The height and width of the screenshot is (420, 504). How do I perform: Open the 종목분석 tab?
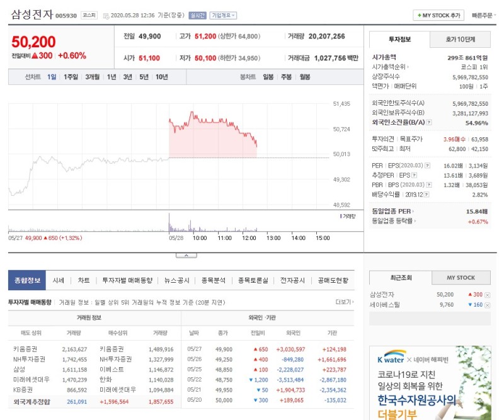214,281
